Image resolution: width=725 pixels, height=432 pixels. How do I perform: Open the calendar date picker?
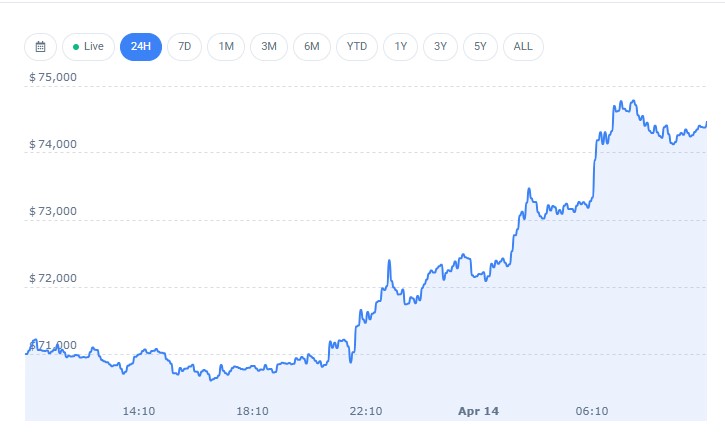click(x=40, y=47)
